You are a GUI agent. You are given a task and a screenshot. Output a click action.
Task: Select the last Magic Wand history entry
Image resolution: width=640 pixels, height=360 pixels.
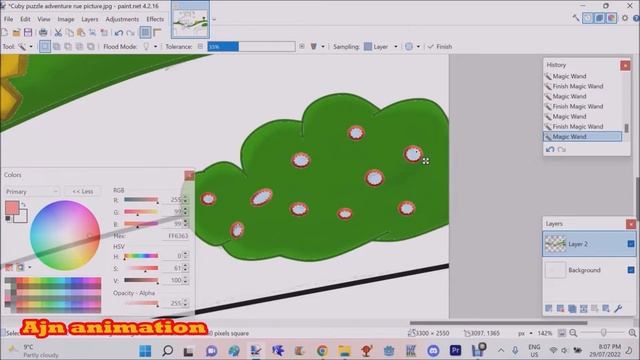(582, 137)
